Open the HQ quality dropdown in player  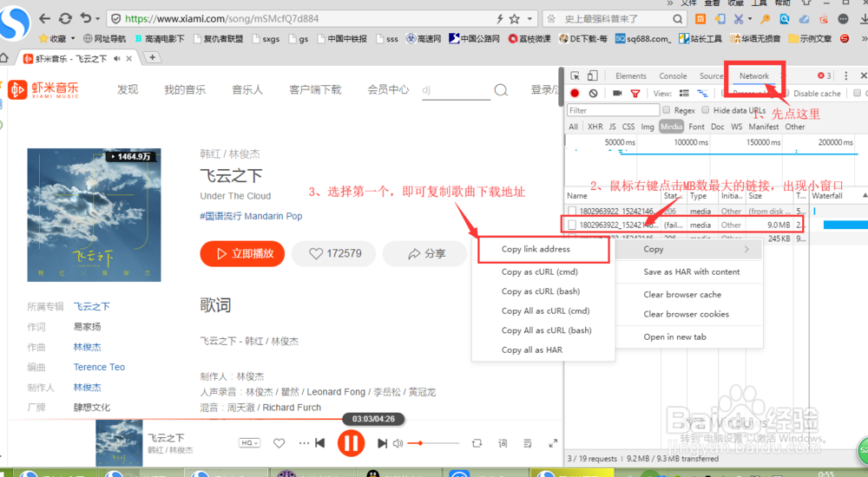249,442
